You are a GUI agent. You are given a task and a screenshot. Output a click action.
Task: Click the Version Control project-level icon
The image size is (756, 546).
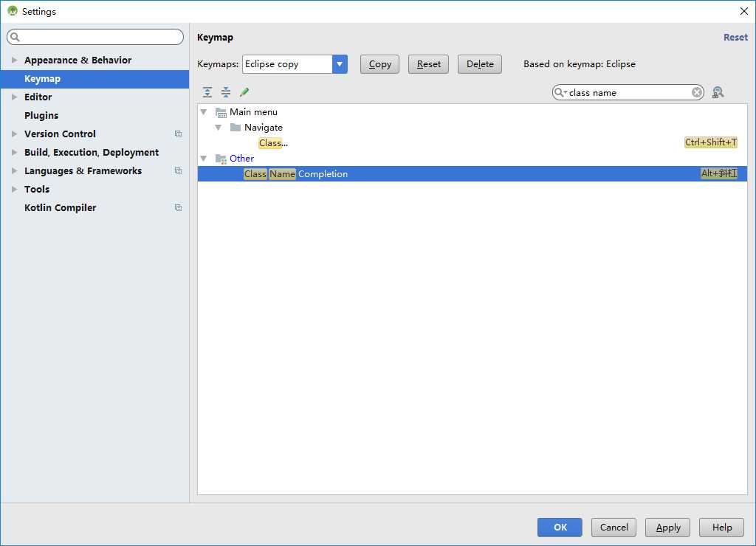178,134
